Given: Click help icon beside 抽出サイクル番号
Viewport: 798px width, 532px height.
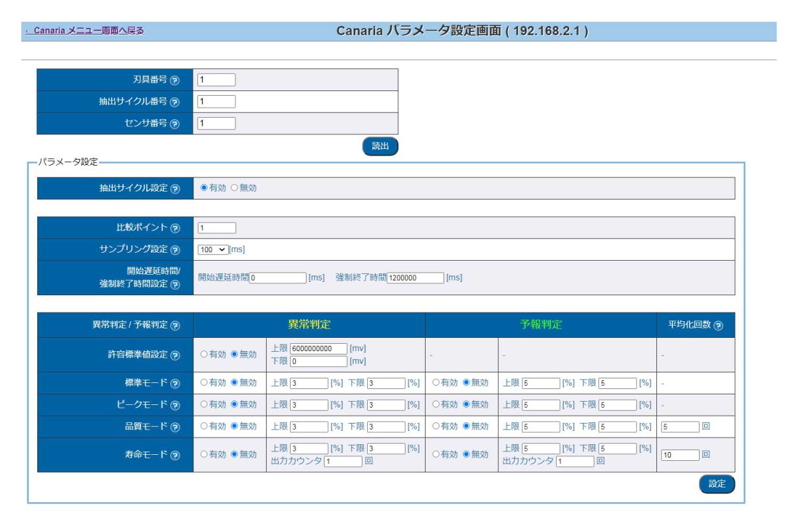Looking at the screenshot, I should [x=175, y=102].
